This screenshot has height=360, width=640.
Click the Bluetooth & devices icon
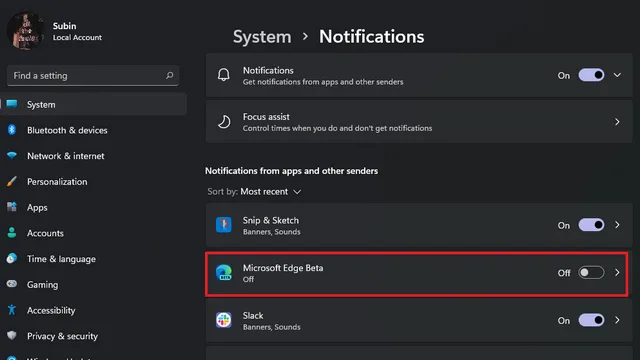(x=12, y=130)
